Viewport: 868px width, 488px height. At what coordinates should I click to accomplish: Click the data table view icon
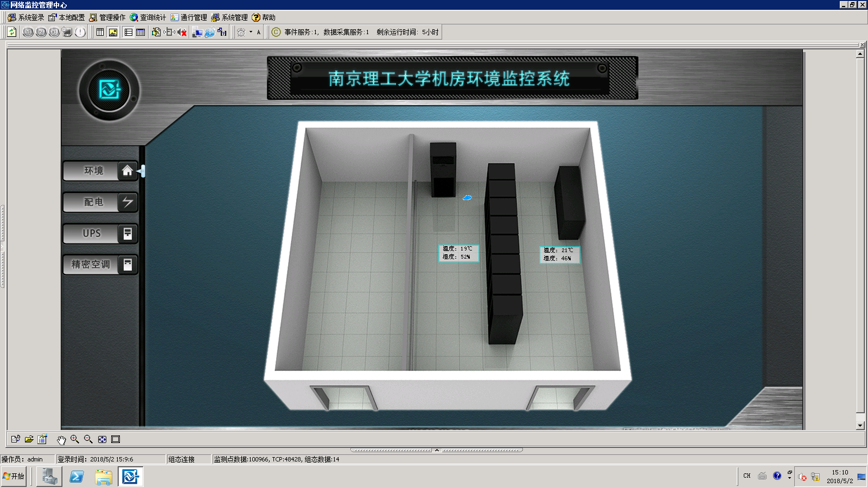[x=141, y=32]
